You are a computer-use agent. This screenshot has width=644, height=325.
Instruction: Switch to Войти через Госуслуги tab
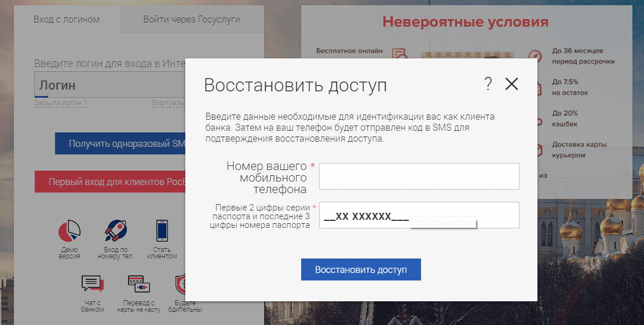pos(192,19)
